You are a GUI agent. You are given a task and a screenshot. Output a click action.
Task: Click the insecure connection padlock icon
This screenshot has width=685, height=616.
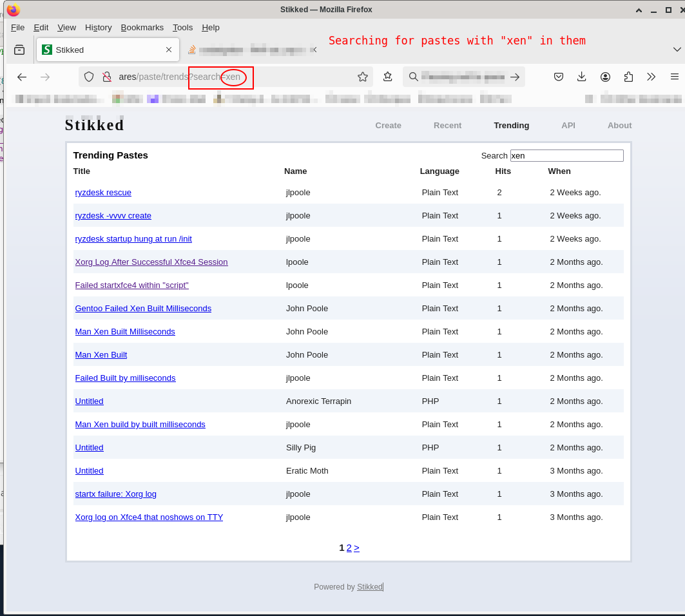click(107, 77)
